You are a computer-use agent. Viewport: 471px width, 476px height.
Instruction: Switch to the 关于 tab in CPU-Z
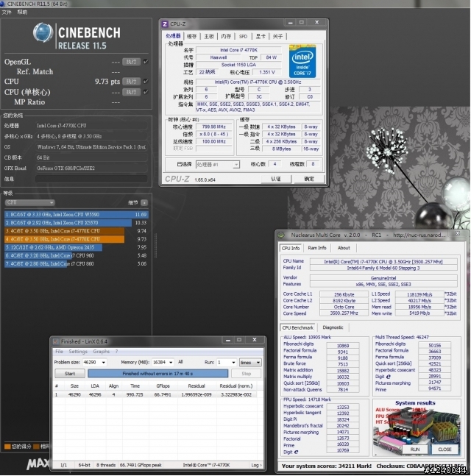coord(277,37)
